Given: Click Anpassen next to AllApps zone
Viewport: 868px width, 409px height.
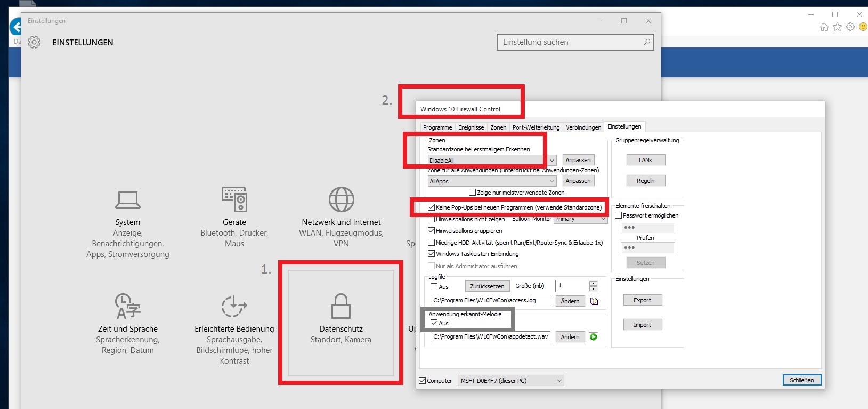Looking at the screenshot, I should click(x=578, y=181).
